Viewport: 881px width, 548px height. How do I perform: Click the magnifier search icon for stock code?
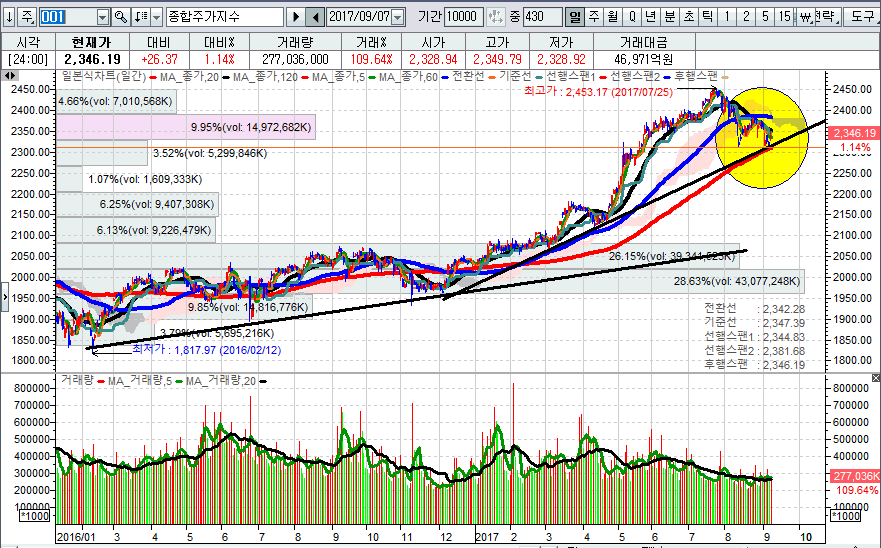pos(121,17)
